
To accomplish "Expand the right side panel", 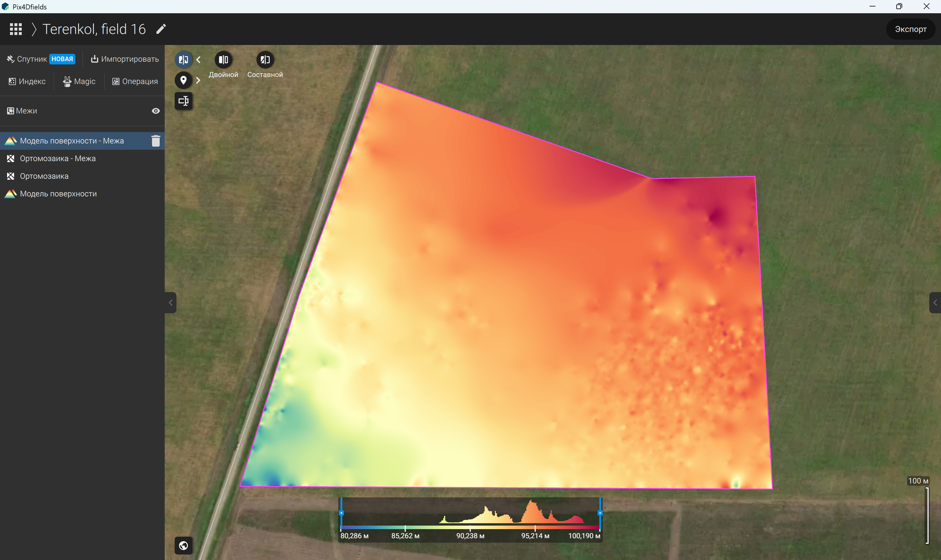I will coord(935,303).
